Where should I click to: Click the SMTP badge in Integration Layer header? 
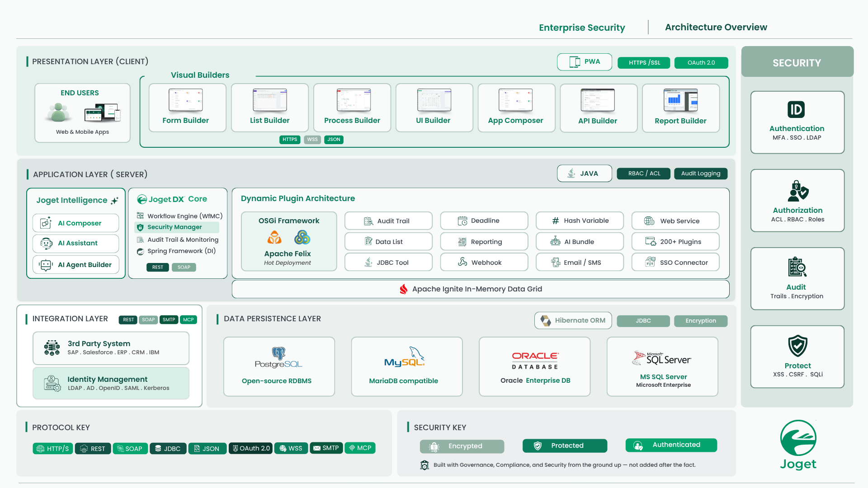pyautogui.click(x=169, y=320)
